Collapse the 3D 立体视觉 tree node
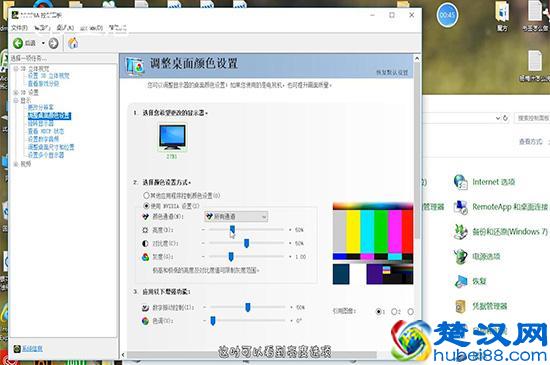 point(15,69)
